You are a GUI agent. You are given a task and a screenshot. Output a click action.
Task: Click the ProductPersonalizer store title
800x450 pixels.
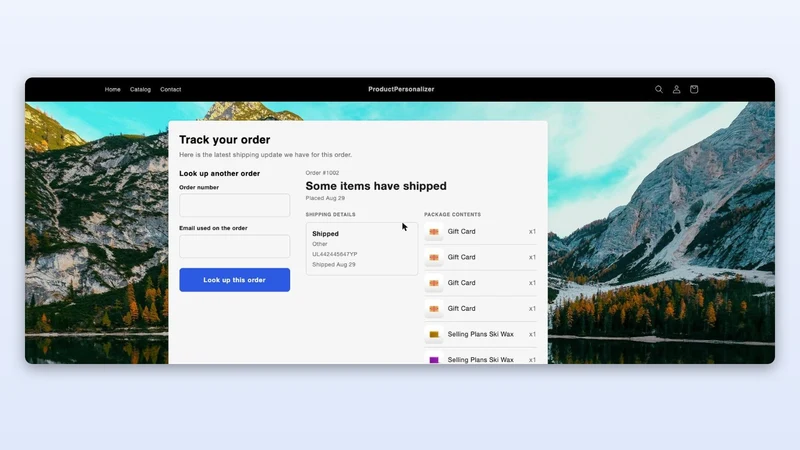(401, 89)
